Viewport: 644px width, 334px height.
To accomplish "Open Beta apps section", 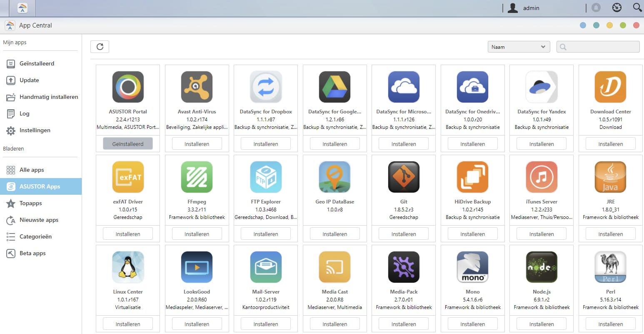I will click(x=41, y=253).
